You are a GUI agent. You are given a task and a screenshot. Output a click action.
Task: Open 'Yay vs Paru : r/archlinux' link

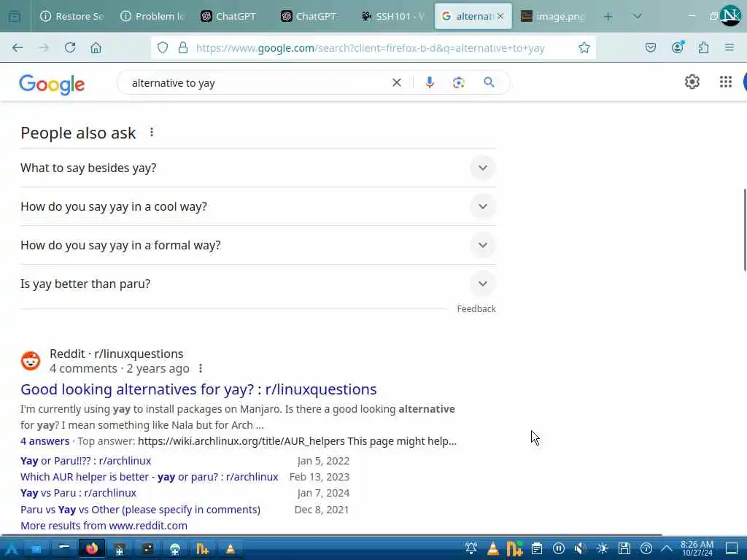[78, 493]
